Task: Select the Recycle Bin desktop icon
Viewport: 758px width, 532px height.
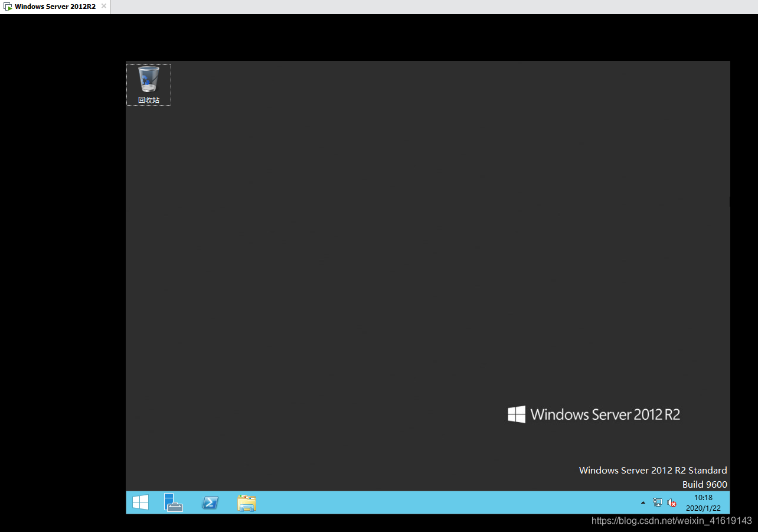Action: coord(149,85)
